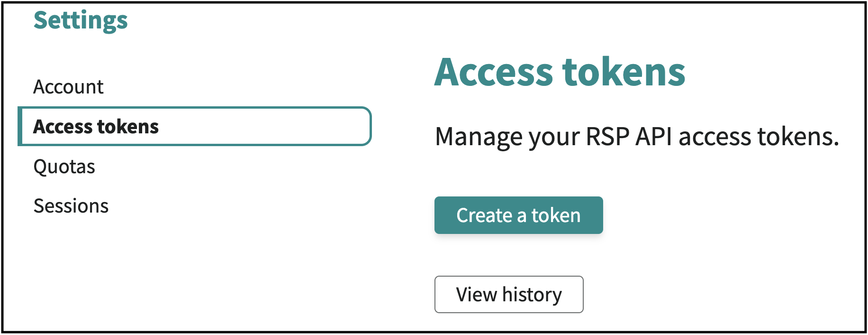Focus the highlighted Access tokens nav item
Screen dimensions: 868x335
(194, 127)
